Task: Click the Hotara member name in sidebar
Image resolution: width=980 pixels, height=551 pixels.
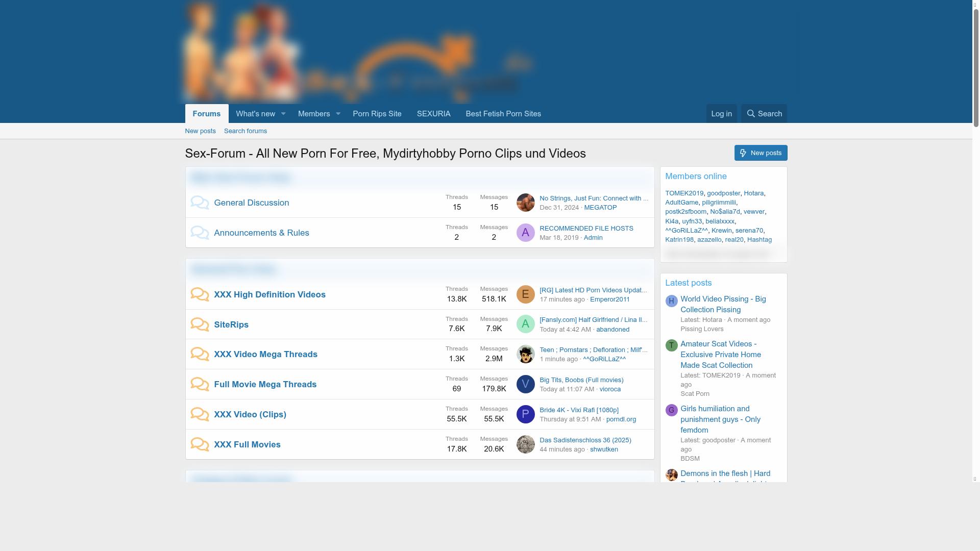Action: (753, 193)
